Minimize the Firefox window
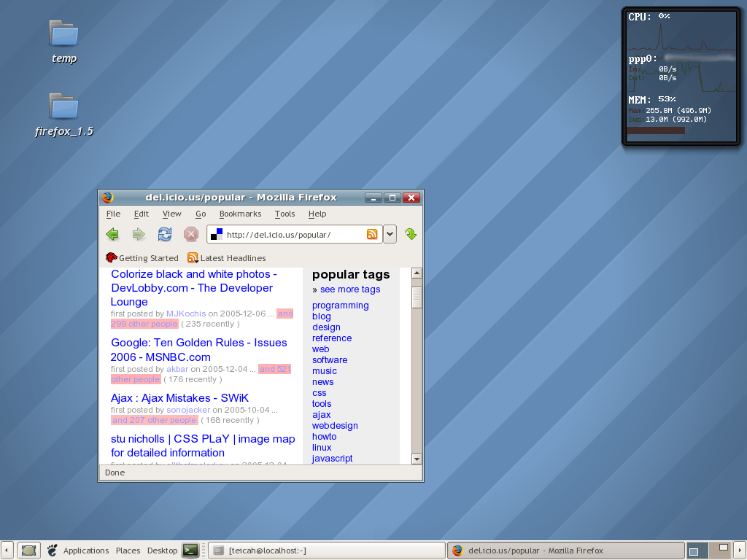 point(373,198)
